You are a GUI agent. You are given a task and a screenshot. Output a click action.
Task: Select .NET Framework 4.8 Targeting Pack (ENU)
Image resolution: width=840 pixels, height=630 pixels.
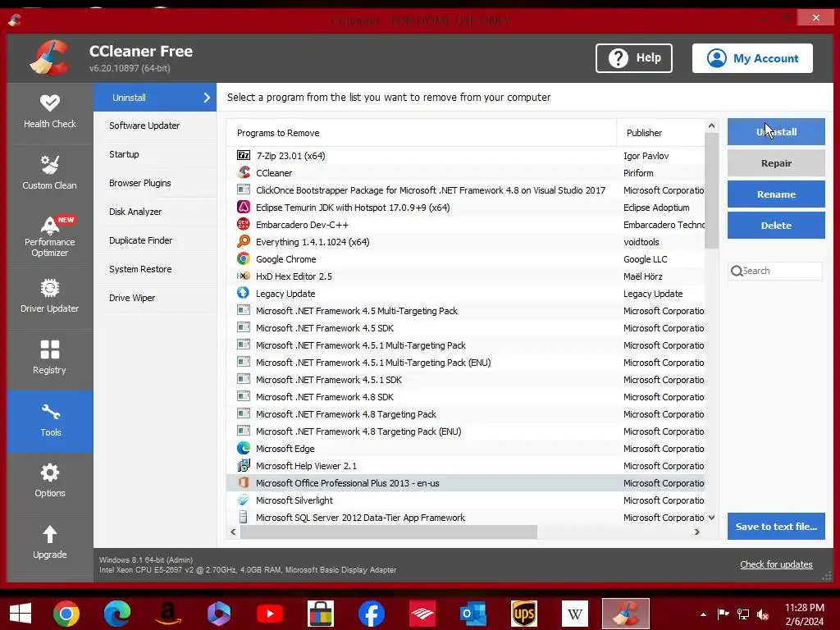(x=466, y=431)
